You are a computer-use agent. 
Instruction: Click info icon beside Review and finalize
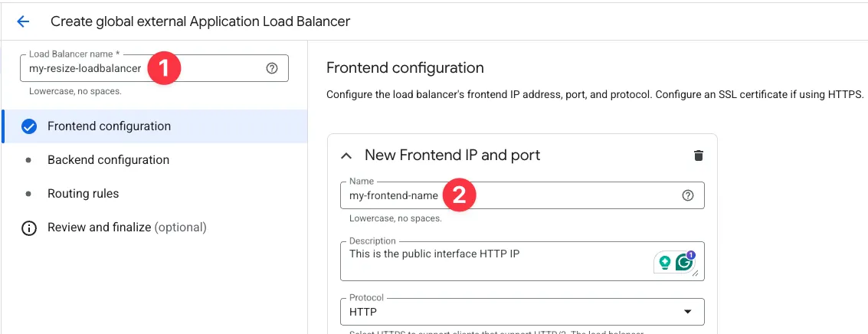[29, 228]
